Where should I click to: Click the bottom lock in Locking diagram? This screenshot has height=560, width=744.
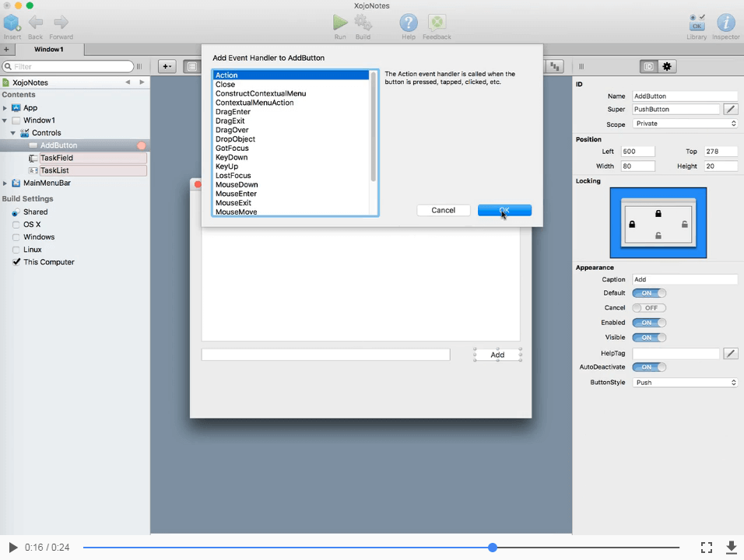pyautogui.click(x=658, y=235)
